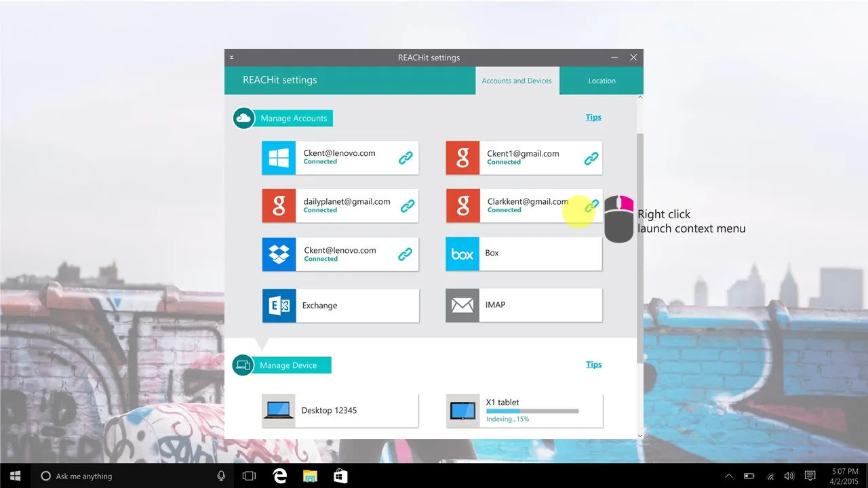The image size is (868, 488).
Task: Click the X1 tablet device icon
Action: click(x=463, y=411)
